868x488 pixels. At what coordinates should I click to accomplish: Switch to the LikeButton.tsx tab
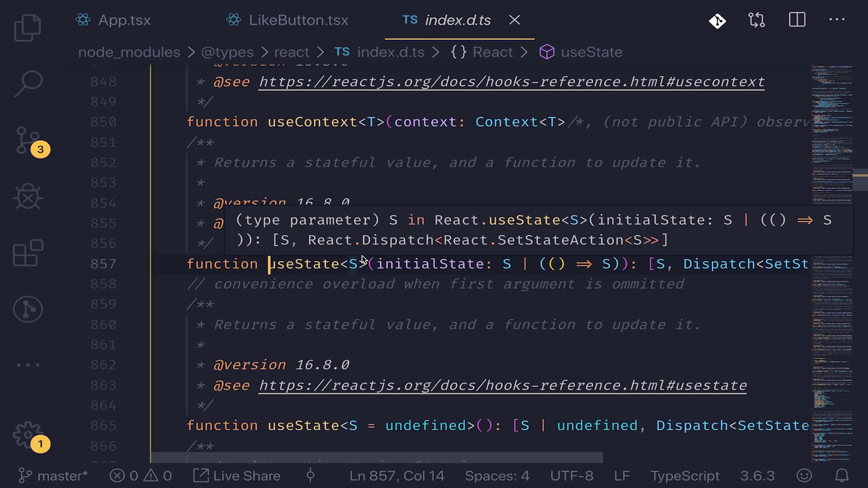click(298, 20)
